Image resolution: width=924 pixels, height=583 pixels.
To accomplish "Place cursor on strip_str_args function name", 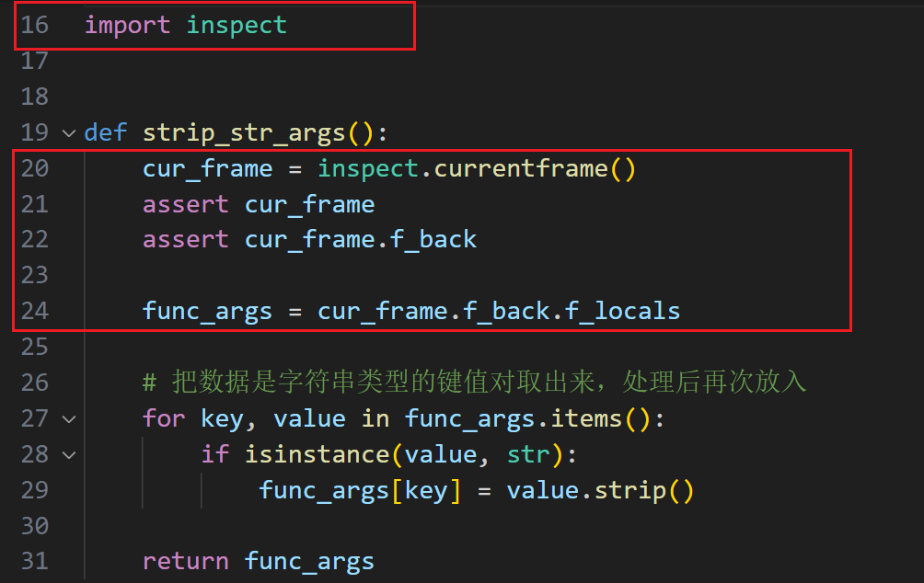I will point(244,132).
